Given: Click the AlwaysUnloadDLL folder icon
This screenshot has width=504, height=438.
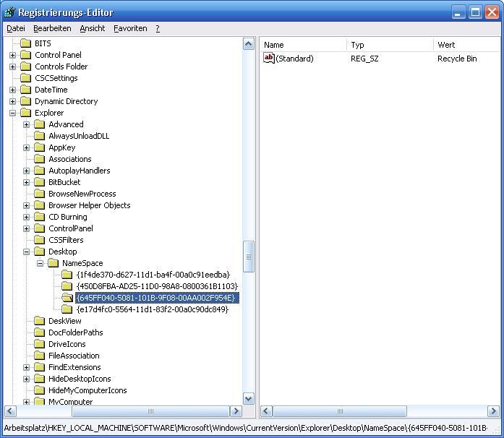Looking at the screenshot, I should pyautogui.click(x=40, y=136).
